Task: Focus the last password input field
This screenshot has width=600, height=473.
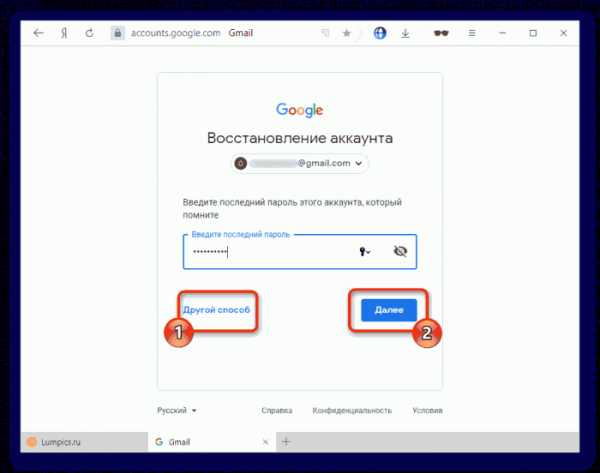Action: [300, 251]
